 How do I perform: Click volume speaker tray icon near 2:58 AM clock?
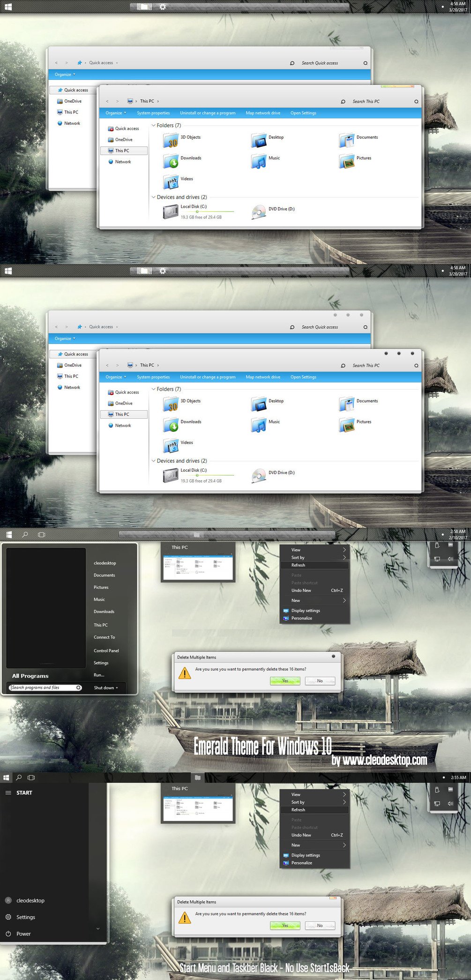(450, 559)
